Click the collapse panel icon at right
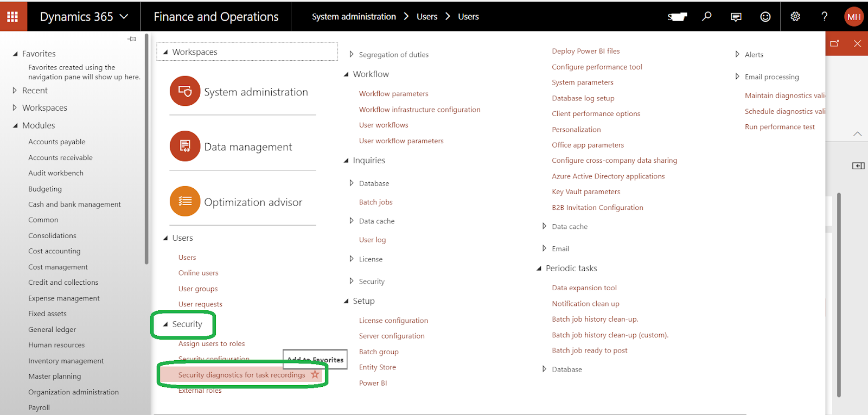868x415 pixels. (858, 166)
